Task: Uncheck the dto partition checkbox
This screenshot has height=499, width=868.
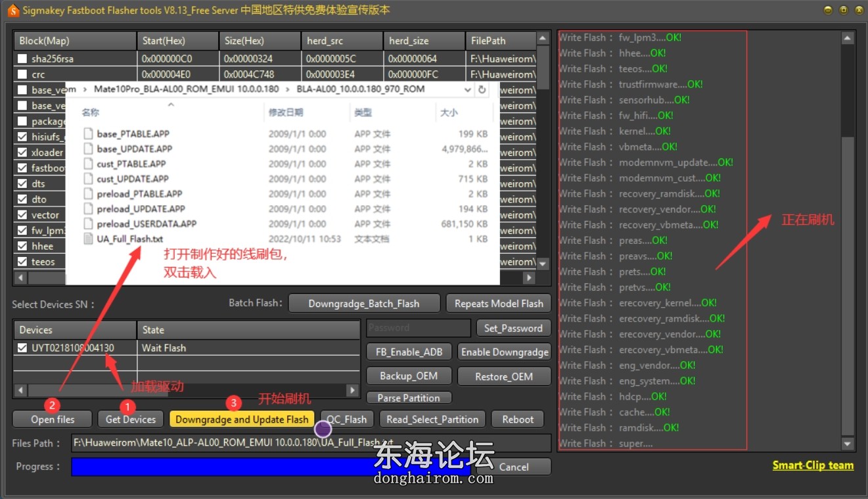Action: 22,199
